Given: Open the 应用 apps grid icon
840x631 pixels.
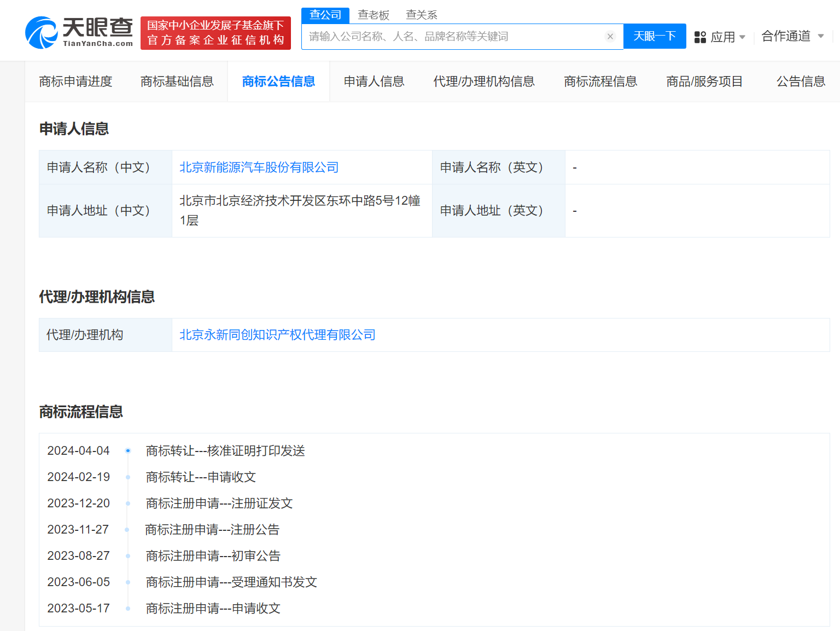Looking at the screenshot, I should 699,36.
